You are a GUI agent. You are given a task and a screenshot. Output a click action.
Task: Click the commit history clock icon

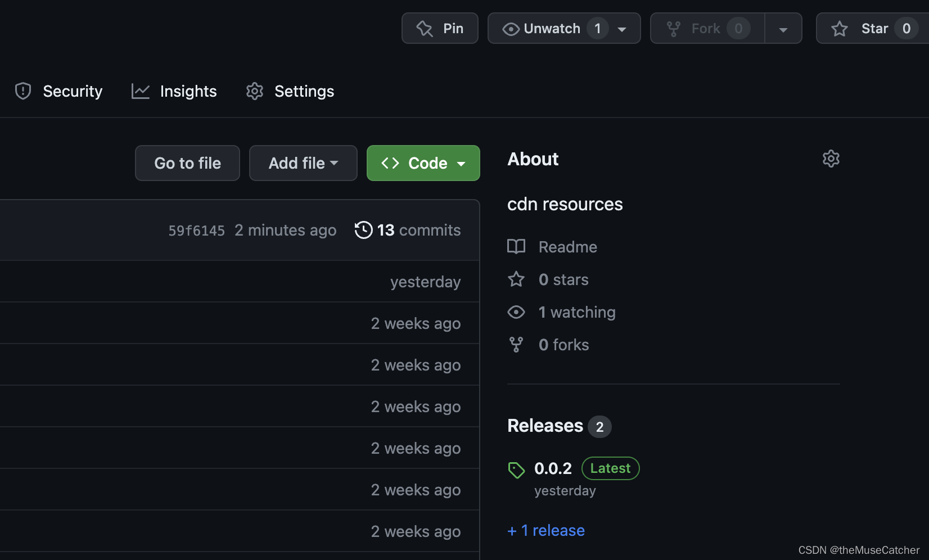363,230
